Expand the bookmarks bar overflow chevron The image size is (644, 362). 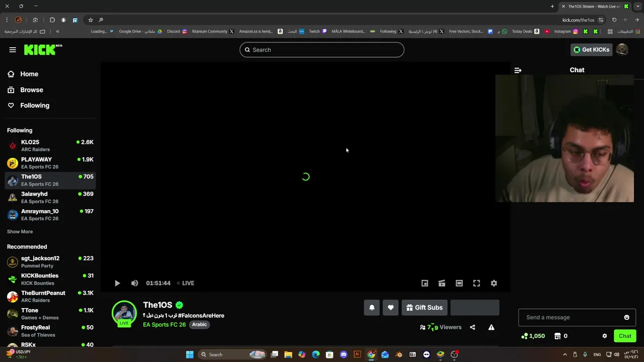pos(57,31)
